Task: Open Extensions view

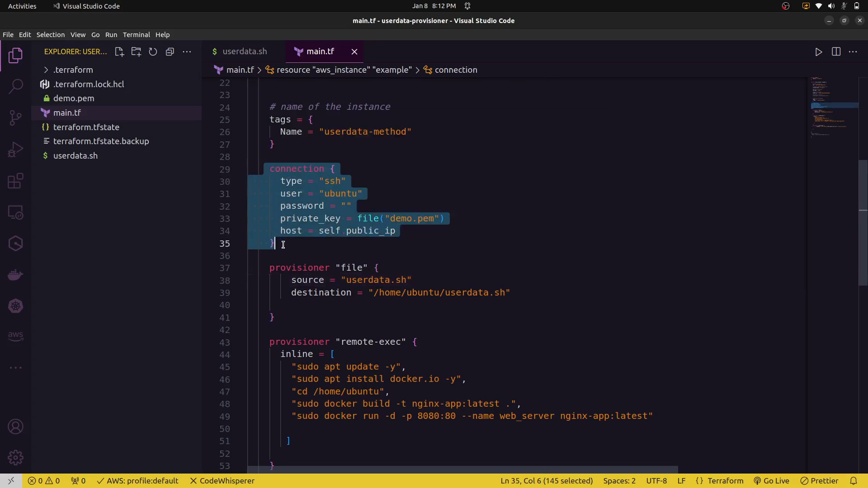Action: pyautogui.click(x=16, y=181)
